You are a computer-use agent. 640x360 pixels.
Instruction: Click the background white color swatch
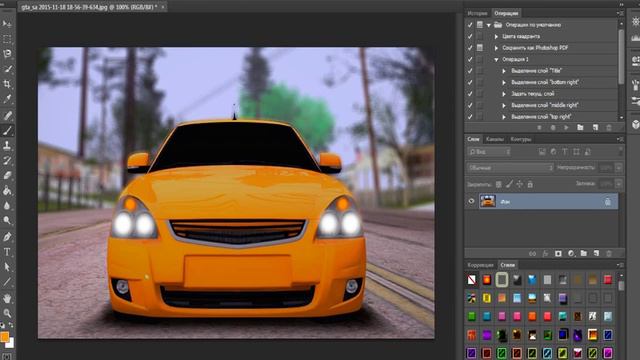pyautogui.click(x=10, y=343)
